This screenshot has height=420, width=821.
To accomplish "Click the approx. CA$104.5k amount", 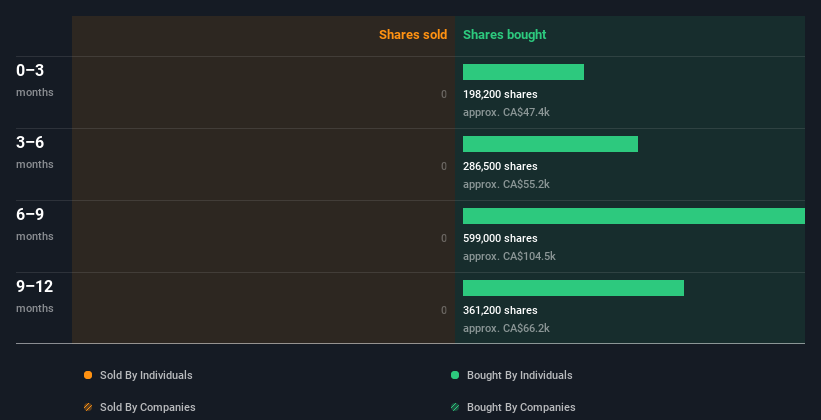I will 509,256.
